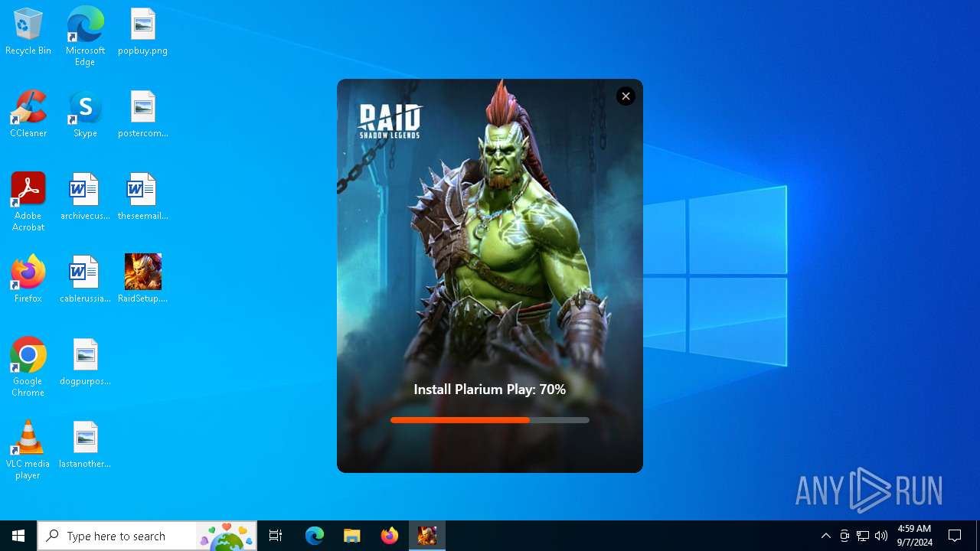Select the CCleaner desktop shortcut
The height and width of the screenshot is (551, 980).
tap(28, 115)
